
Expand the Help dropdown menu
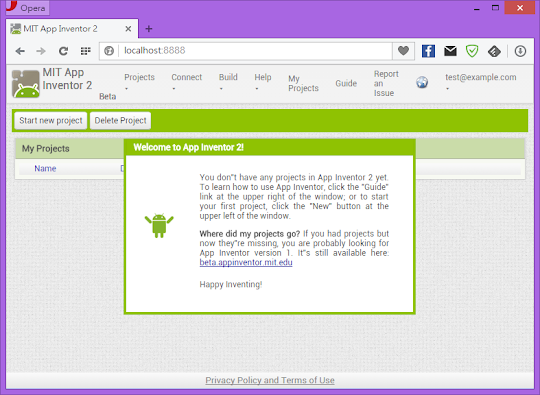(263, 82)
